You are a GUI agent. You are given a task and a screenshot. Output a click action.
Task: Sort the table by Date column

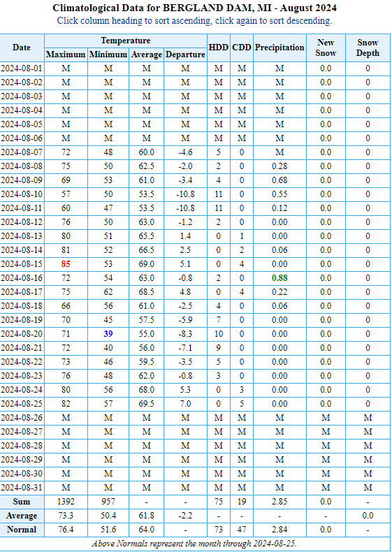[x=22, y=48]
